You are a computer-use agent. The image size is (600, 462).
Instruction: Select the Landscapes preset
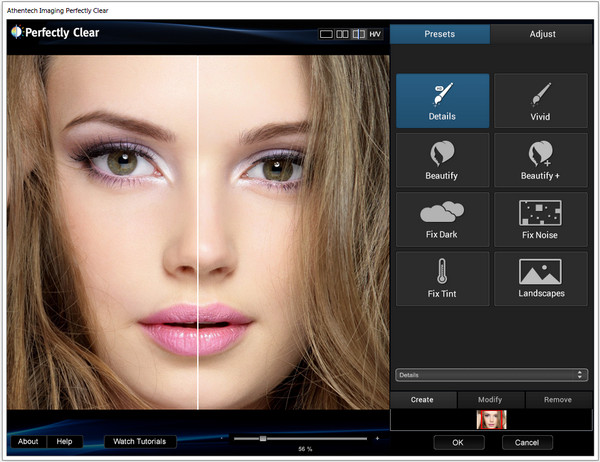click(x=541, y=278)
